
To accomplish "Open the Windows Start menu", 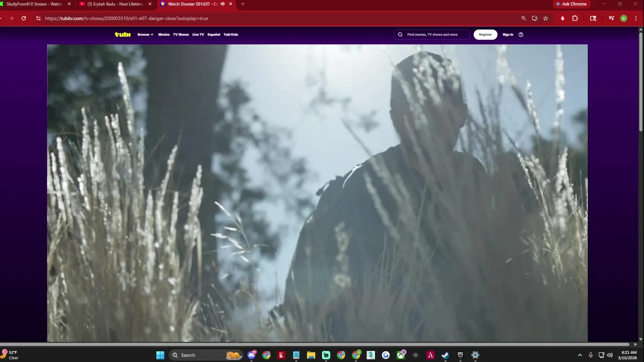I will (x=160, y=355).
